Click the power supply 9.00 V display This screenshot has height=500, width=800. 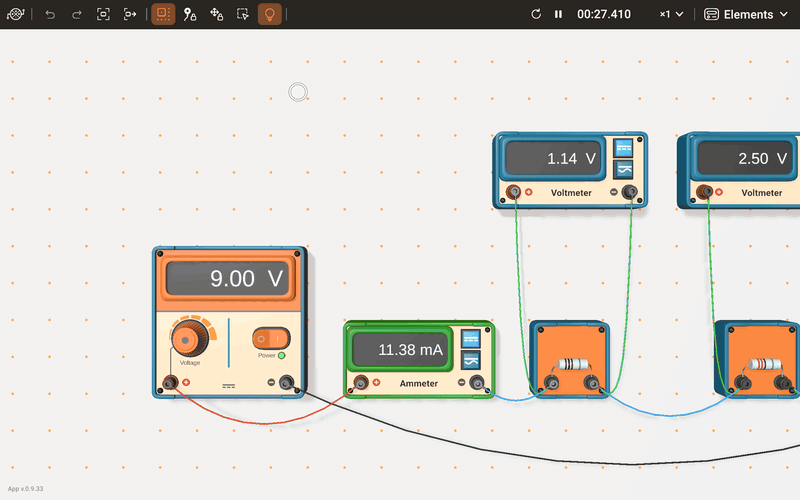coord(229,278)
